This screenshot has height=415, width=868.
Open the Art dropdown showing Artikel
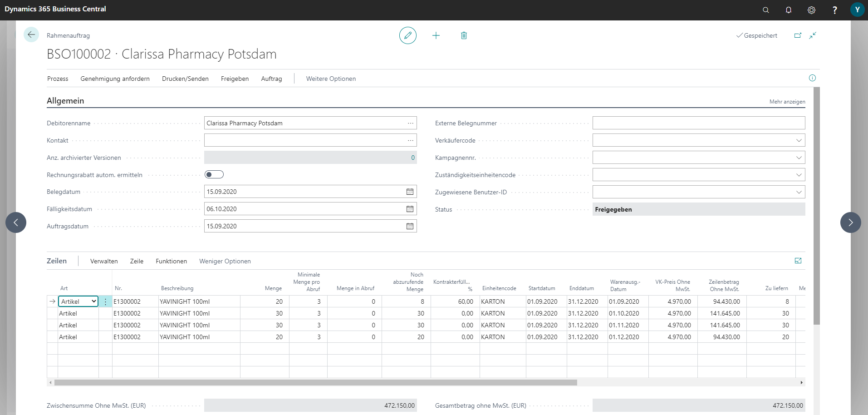click(78, 301)
